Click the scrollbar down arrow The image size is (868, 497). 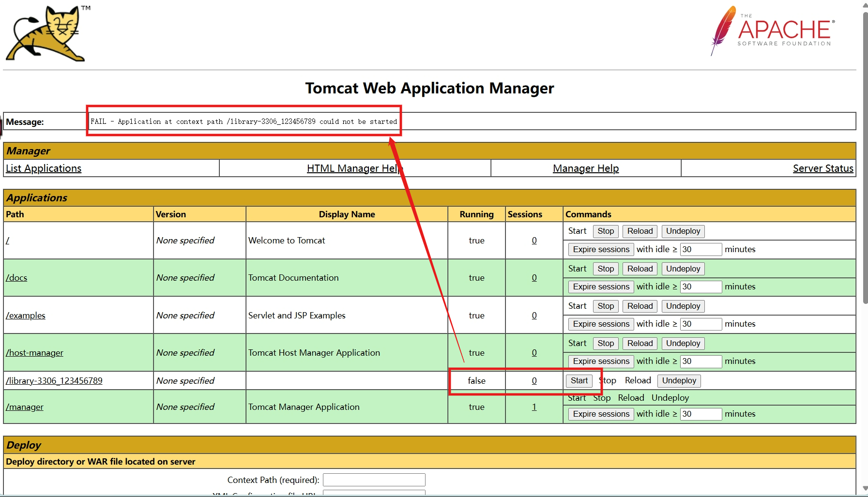coord(865,489)
